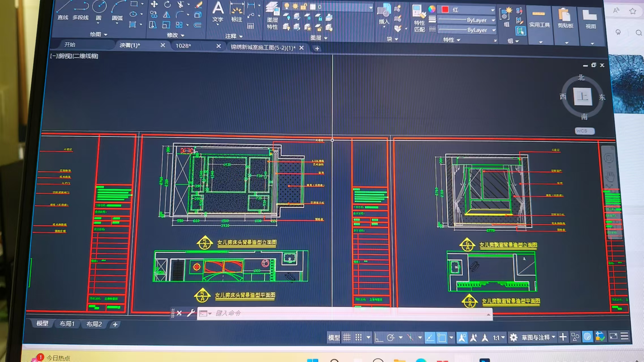Open the 草图与注释 workspace dropdown
644x362 pixels.
pyautogui.click(x=538, y=337)
